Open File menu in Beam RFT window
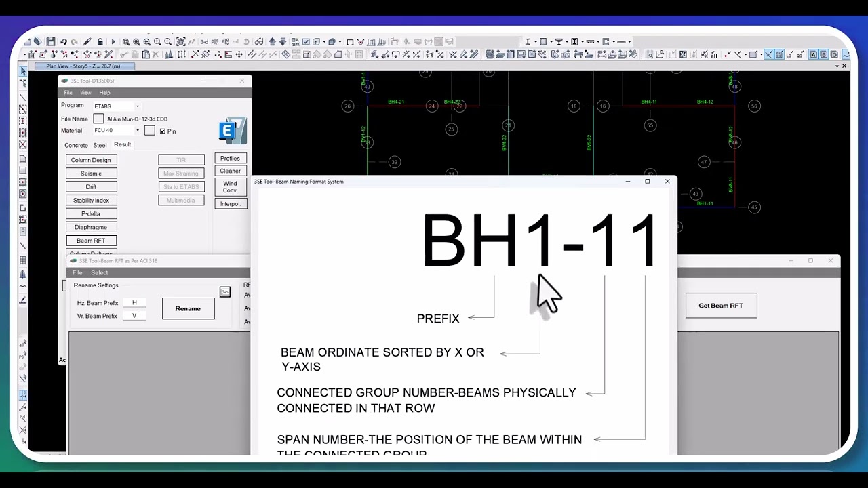Viewport: 868px width, 488px height. 77,272
